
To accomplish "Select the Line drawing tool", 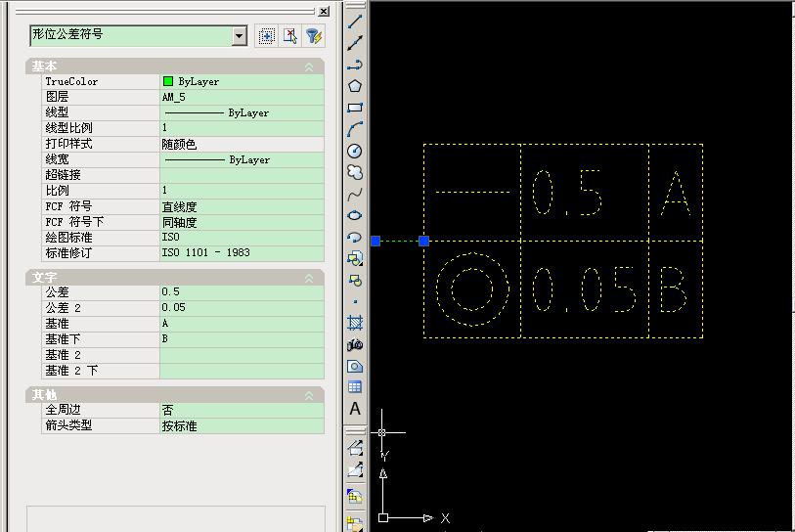I will [x=355, y=22].
